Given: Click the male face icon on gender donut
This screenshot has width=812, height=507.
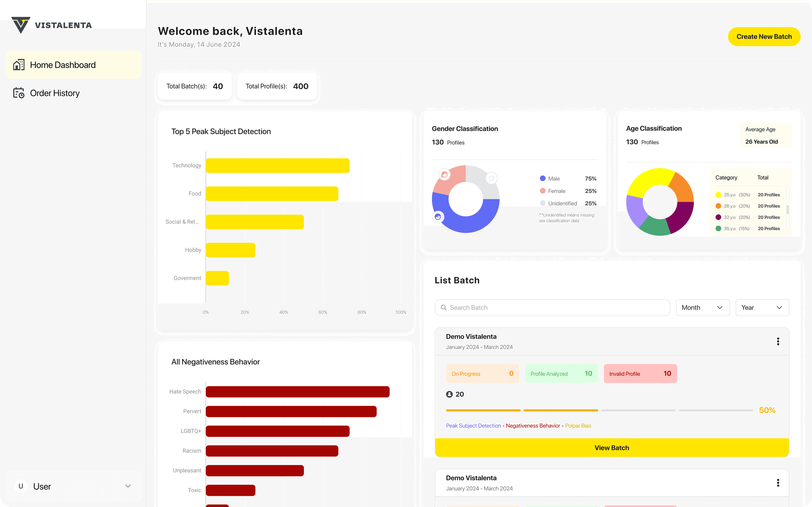Looking at the screenshot, I should click(x=438, y=217).
